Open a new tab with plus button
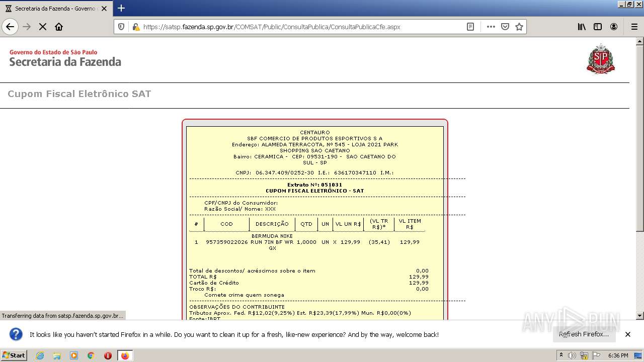 [121, 8]
